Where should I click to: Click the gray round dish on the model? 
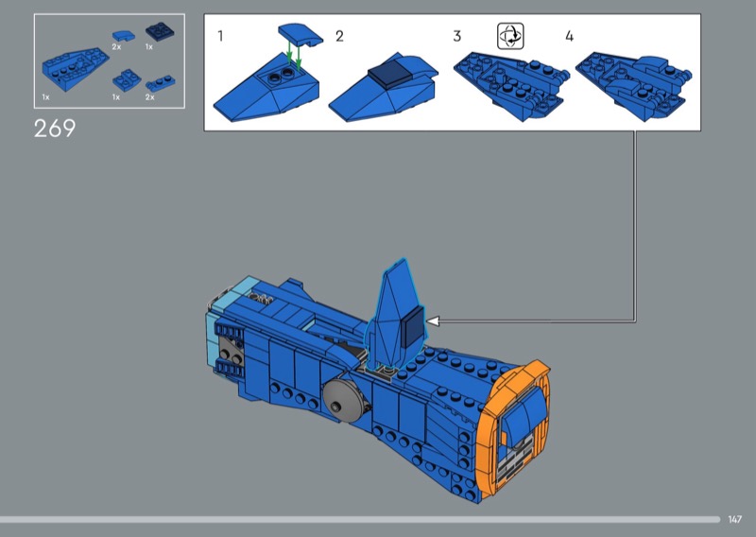pyautogui.click(x=339, y=398)
